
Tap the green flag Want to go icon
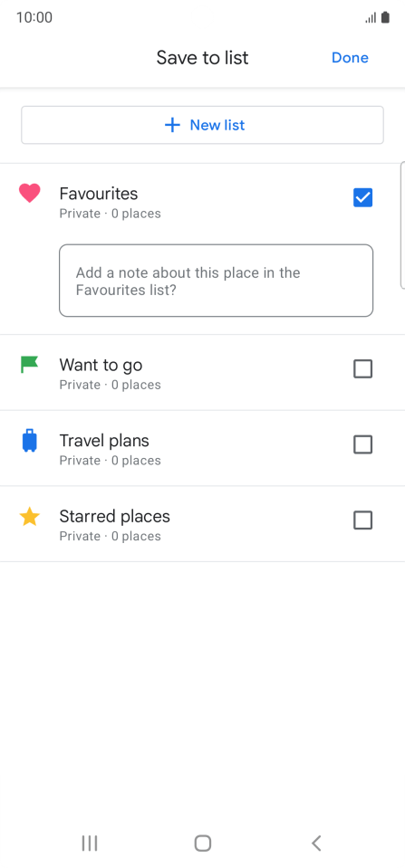pyautogui.click(x=29, y=365)
